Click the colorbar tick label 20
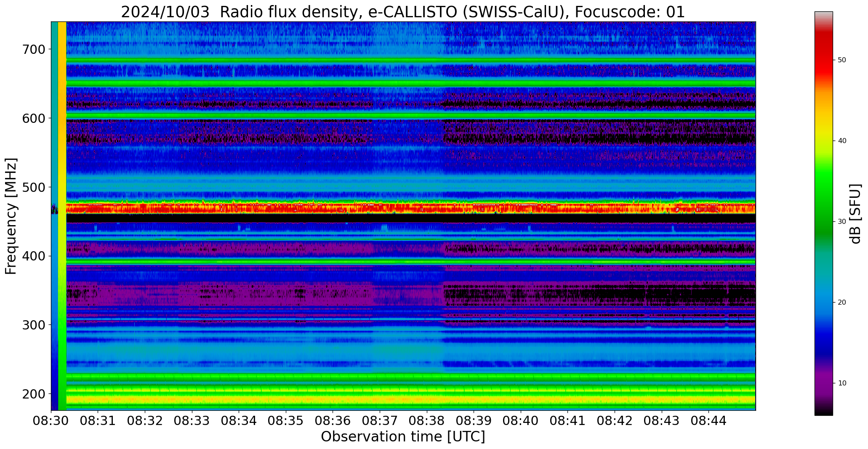 click(842, 302)
